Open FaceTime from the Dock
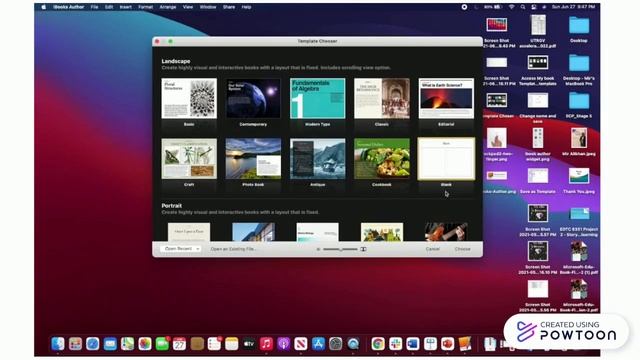The width and height of the screenshot is (640, 360). click(x=162, y=344)
